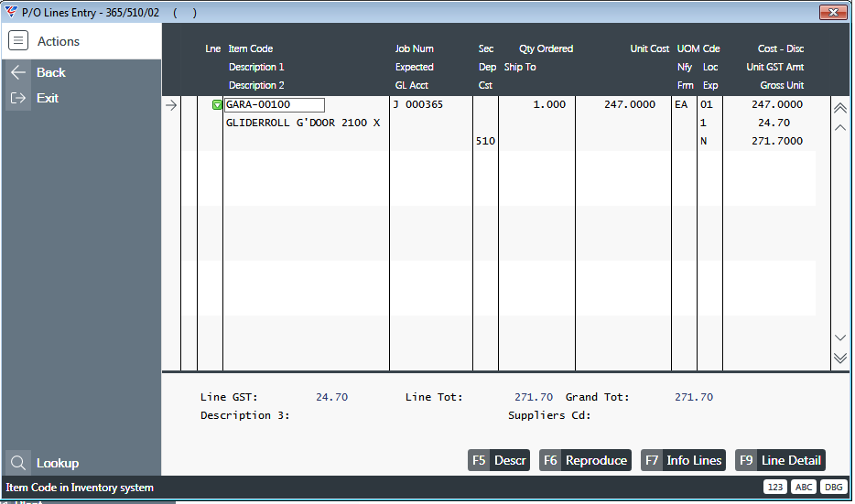Click the cost minus discount value 247.0000

pos(777,104)
